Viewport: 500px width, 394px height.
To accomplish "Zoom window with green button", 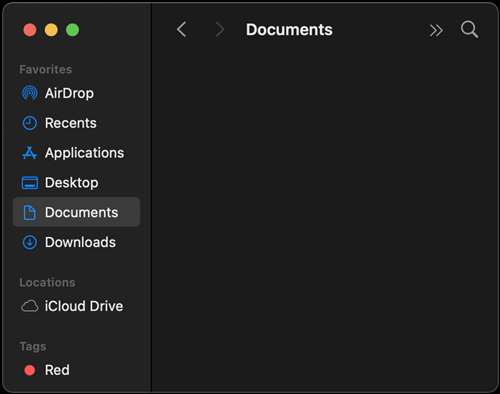I will coord(72,30).
